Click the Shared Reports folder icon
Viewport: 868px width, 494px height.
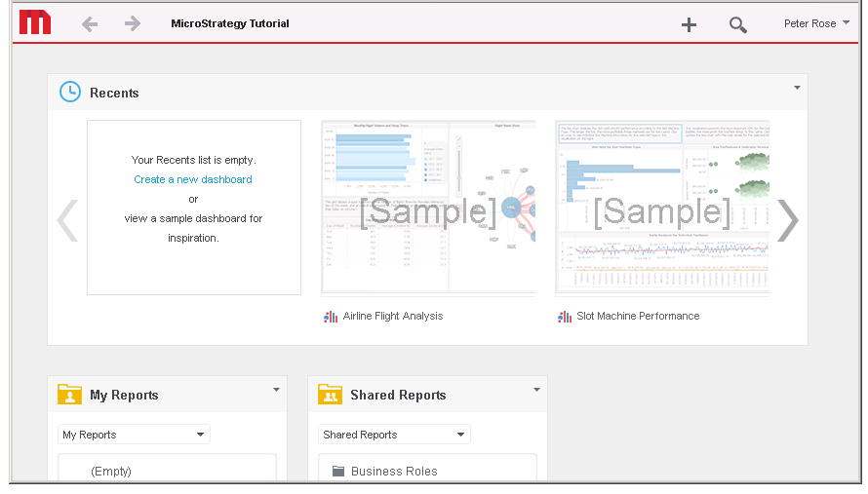point(330,394)
